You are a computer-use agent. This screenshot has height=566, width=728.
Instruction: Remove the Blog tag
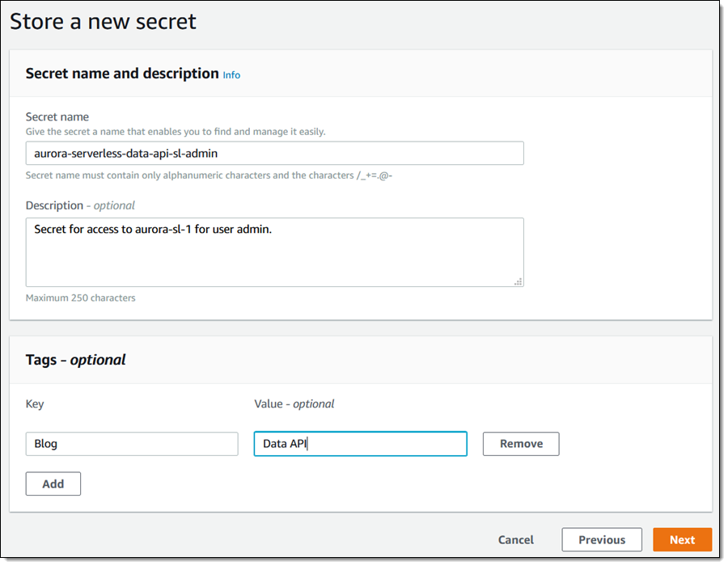coord(520,444)
